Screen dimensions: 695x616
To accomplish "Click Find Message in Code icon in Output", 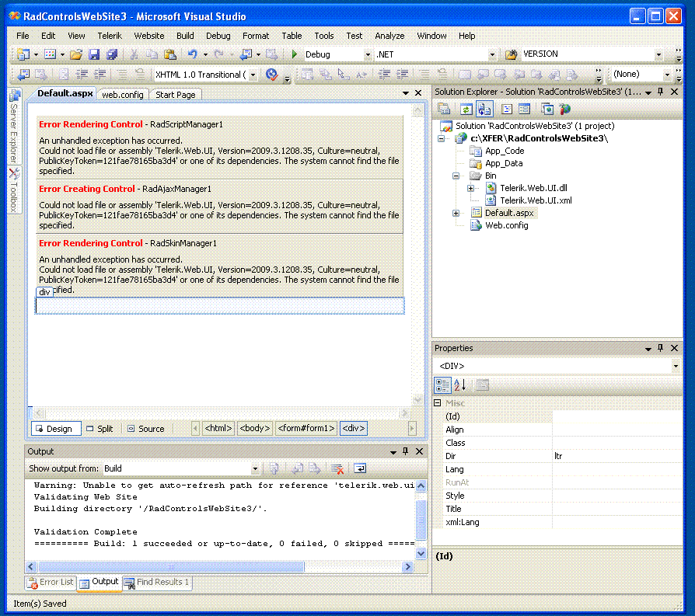I will click(274, 468).
